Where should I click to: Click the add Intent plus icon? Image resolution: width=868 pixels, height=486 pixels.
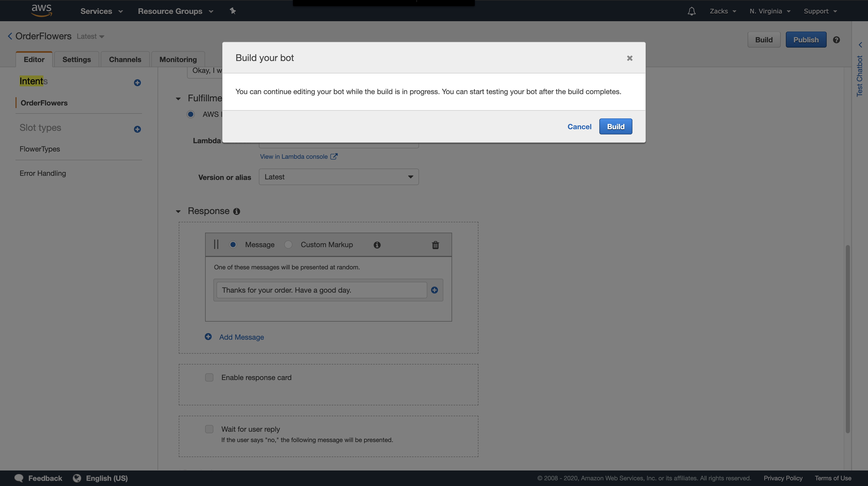click(137, 83)
